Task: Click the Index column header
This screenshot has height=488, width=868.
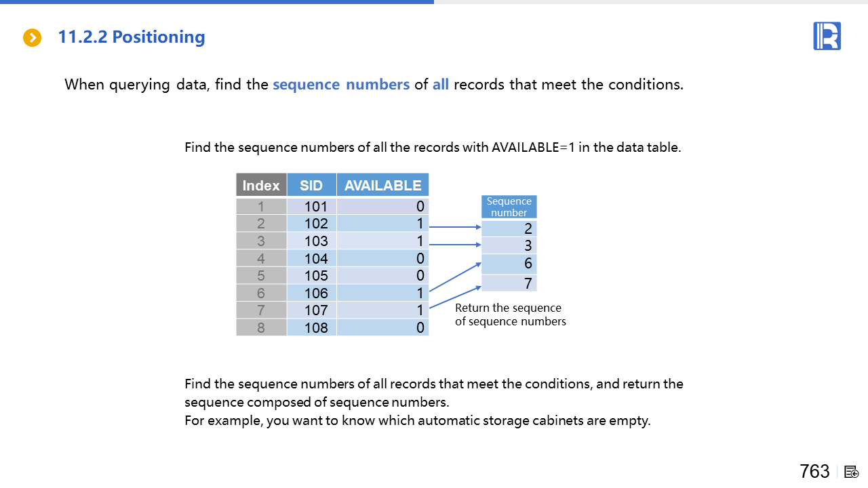Action: [261, 185]
